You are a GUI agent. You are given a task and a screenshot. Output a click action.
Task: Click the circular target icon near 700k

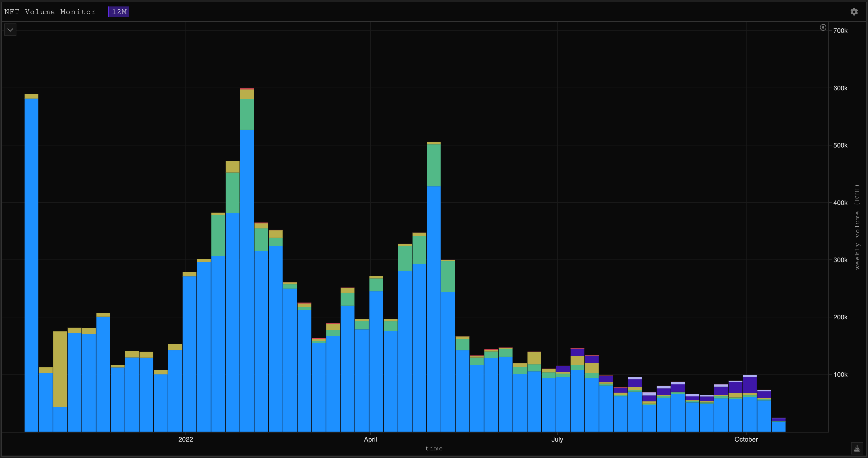click(x=823, y=28)
